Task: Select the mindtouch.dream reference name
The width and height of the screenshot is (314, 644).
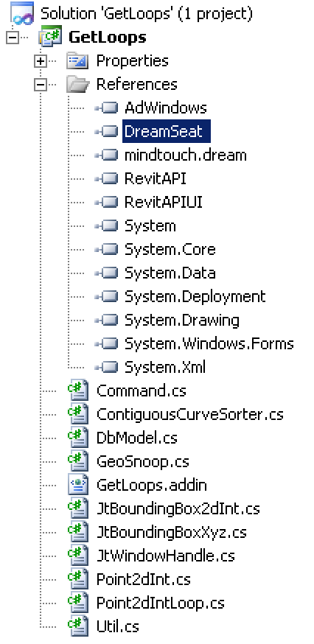Action: 186,155
